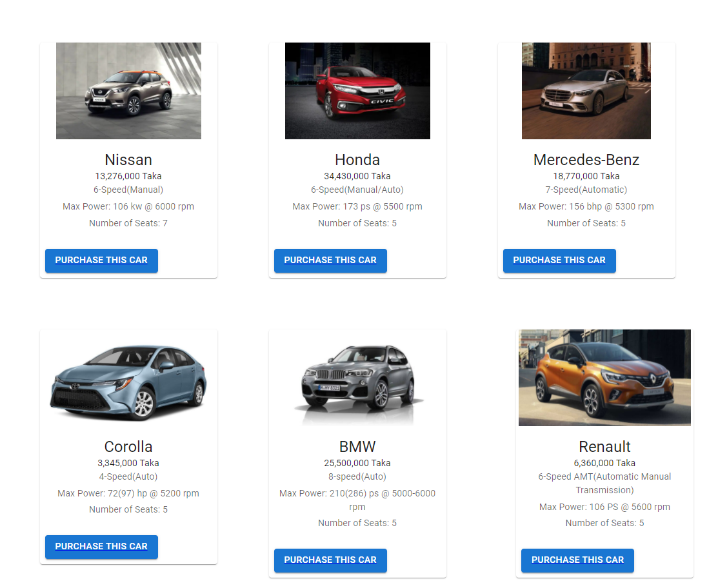Click the Nissan card title
The height and width of the screenshot is (588, 718).
(128, 160)
